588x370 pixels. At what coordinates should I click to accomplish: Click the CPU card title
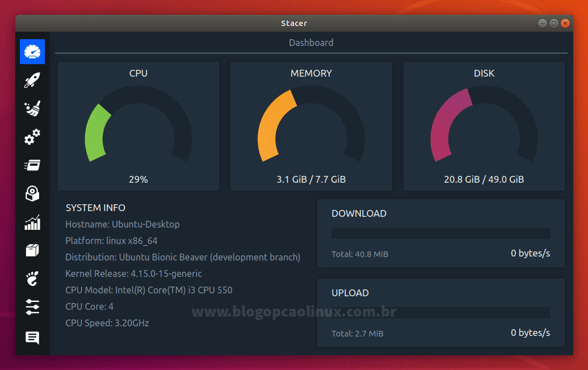coord(138,73)
